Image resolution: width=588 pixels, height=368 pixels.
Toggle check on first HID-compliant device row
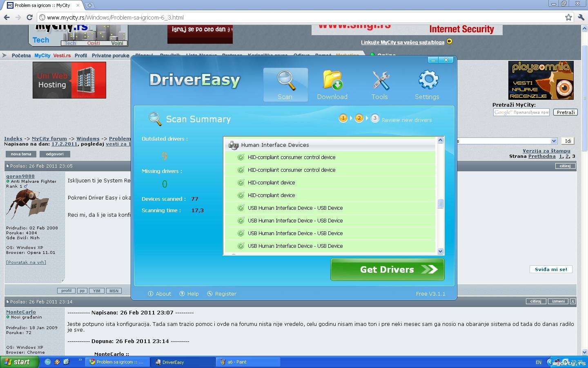click(x=241, y=182)
